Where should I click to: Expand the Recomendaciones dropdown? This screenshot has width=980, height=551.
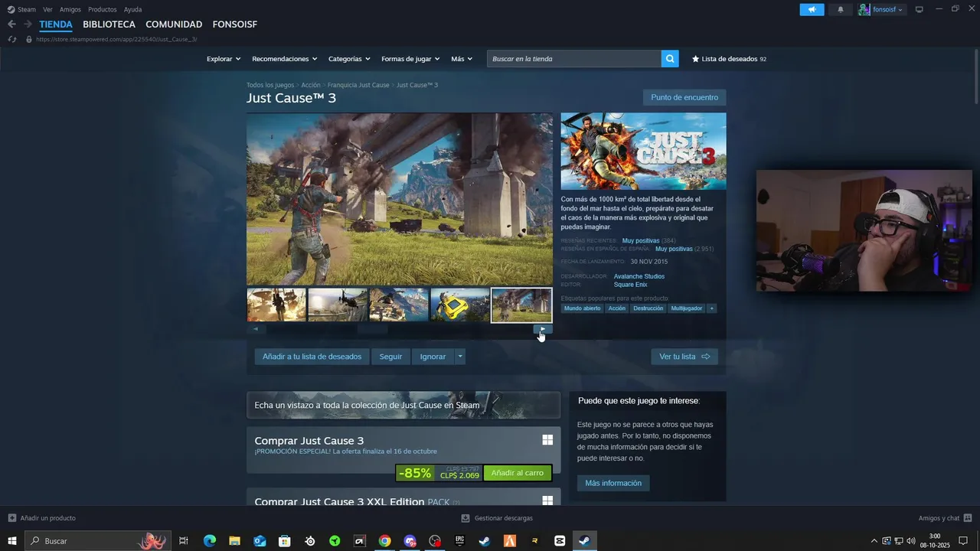tap(285, 59)
